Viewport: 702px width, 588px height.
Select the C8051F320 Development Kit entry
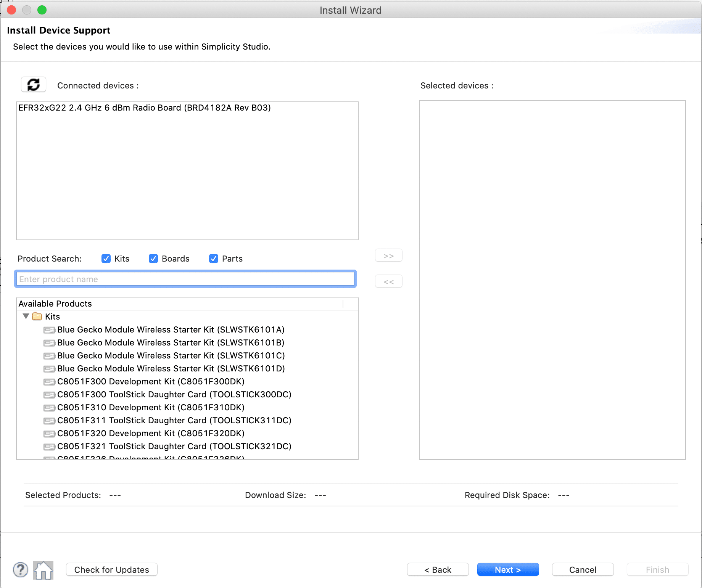(x=151, y=434)
